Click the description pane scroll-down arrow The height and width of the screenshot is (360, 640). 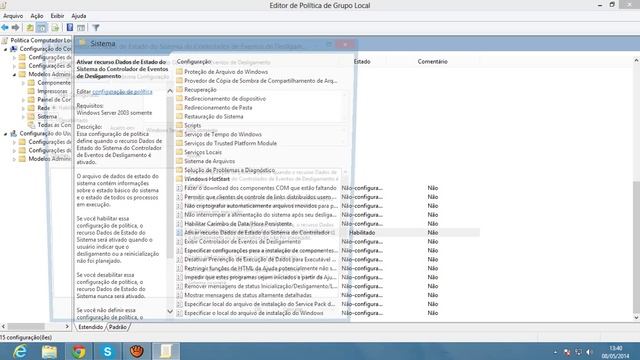point(170,312)
